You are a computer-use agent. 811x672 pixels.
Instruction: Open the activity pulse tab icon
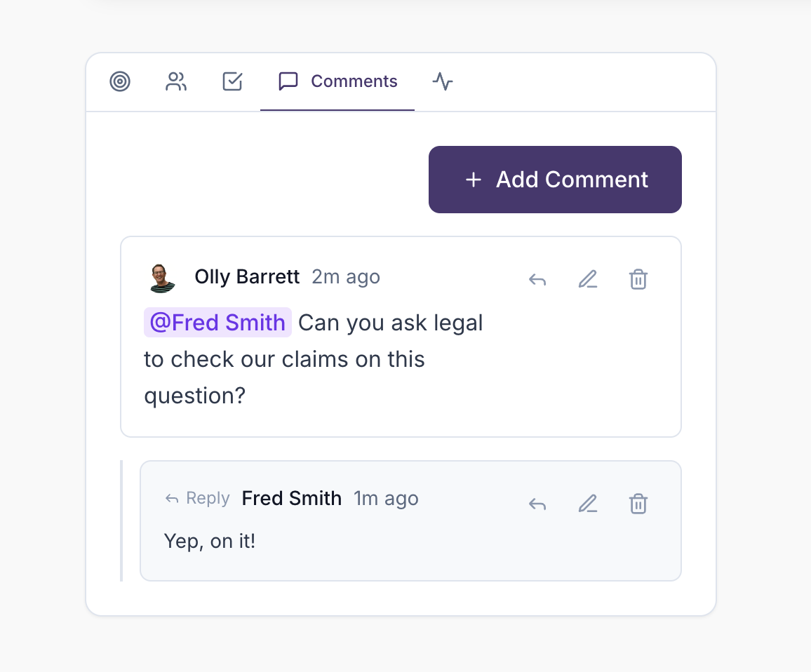click(443, 81)
